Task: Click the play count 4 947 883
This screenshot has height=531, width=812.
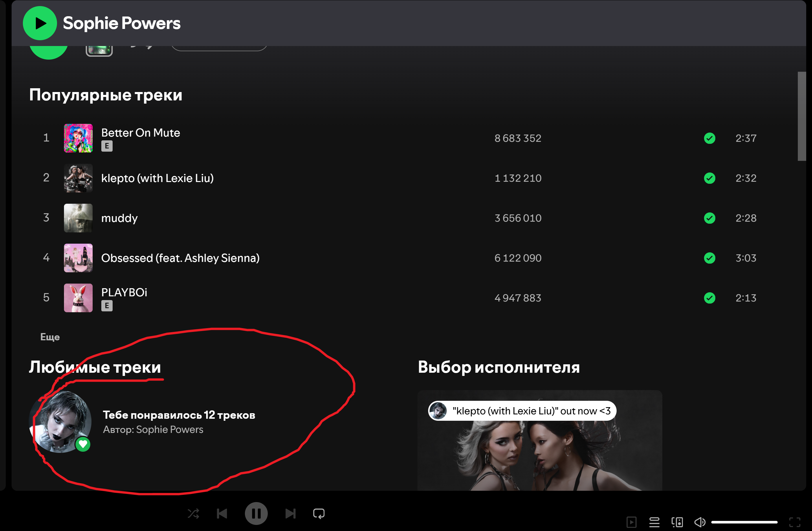Action: click(518, 298)
